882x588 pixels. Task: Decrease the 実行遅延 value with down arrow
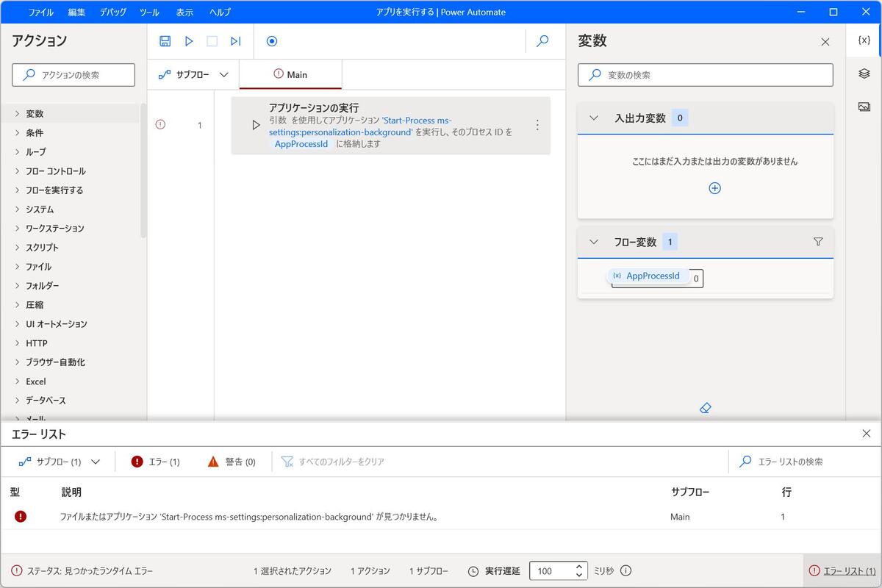tap(579, 576)
